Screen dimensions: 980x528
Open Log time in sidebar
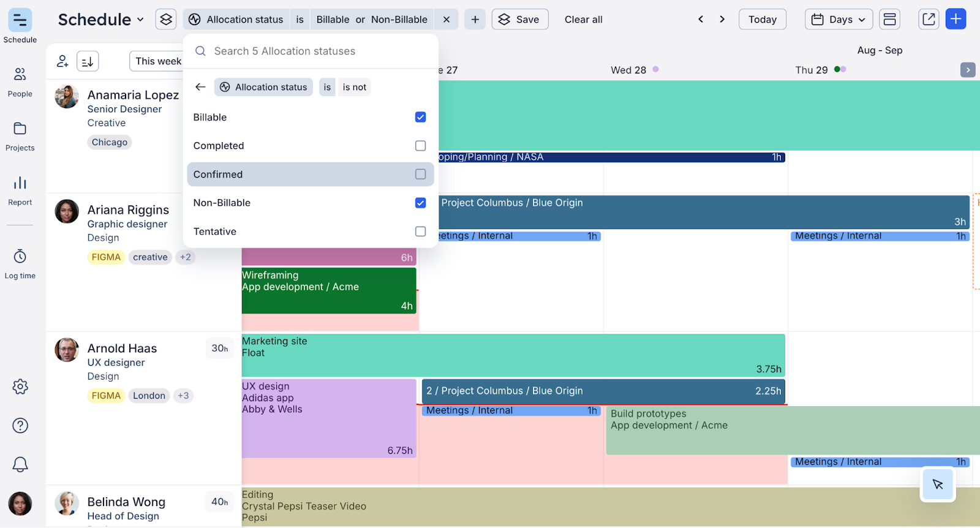(x=20, y=264)
